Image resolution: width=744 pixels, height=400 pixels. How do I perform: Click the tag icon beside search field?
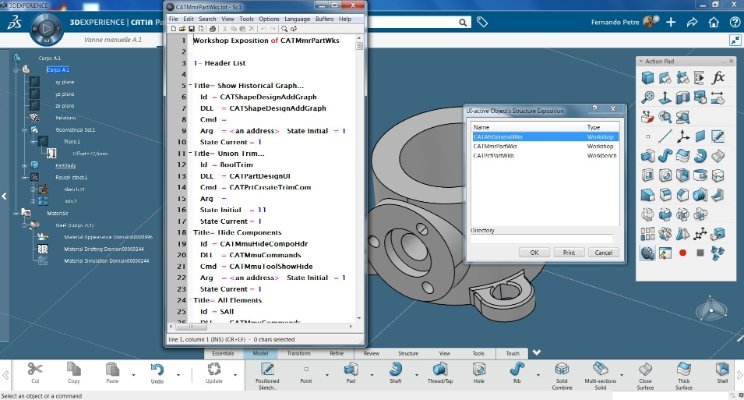click(482, 22)
